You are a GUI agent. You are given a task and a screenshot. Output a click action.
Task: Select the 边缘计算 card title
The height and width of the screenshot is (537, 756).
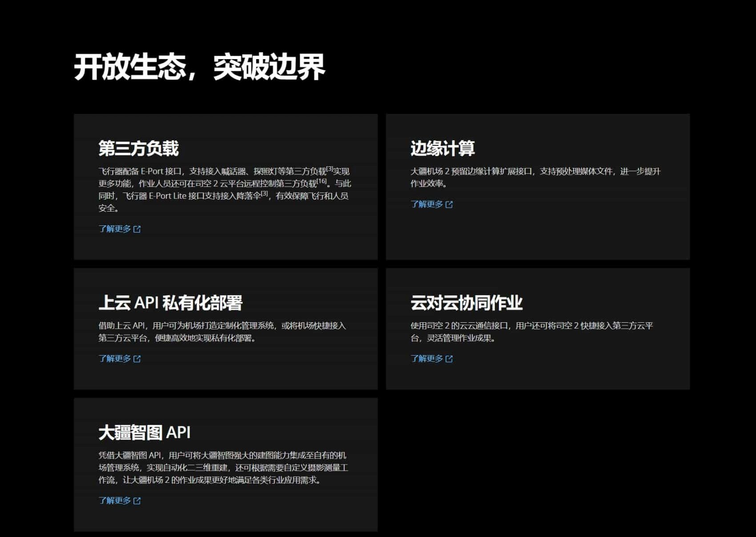coord(442,148)
